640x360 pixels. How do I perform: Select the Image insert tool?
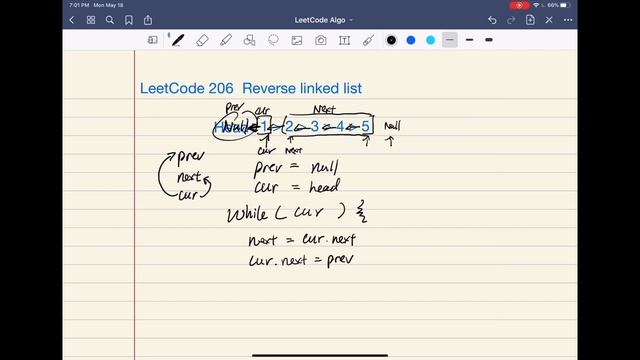[297, 40]
